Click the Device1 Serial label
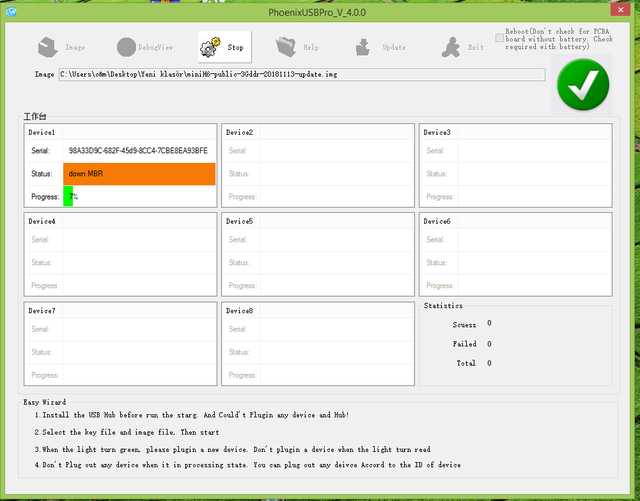 40,151
